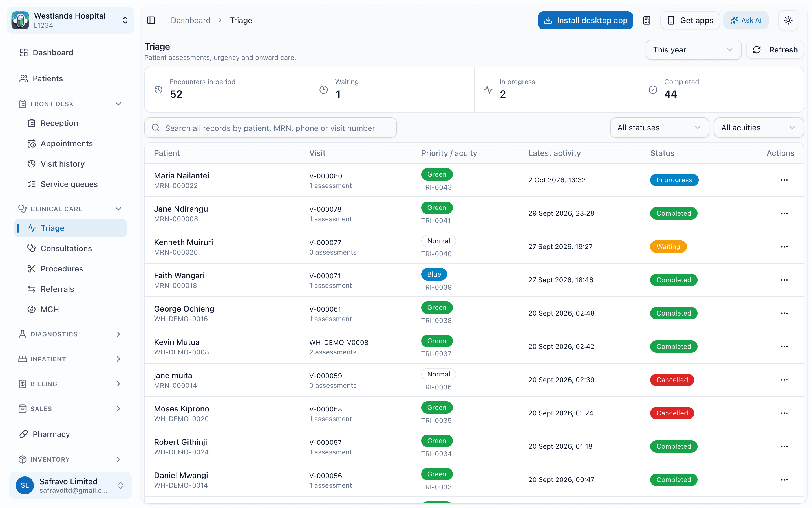Expand the Inpatient section
The image size is (812, 508).
[70, 359]
